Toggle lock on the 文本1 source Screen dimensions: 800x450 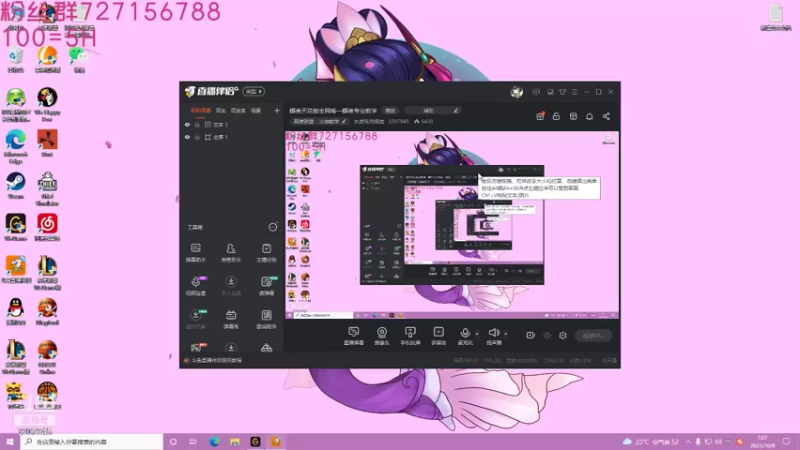tap(197, 124)
